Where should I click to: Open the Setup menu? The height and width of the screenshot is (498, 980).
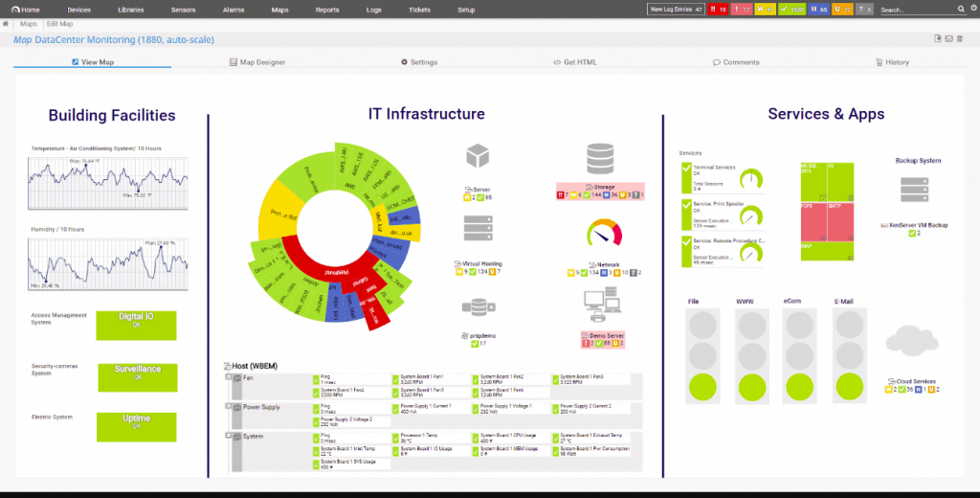click(466, 10)
